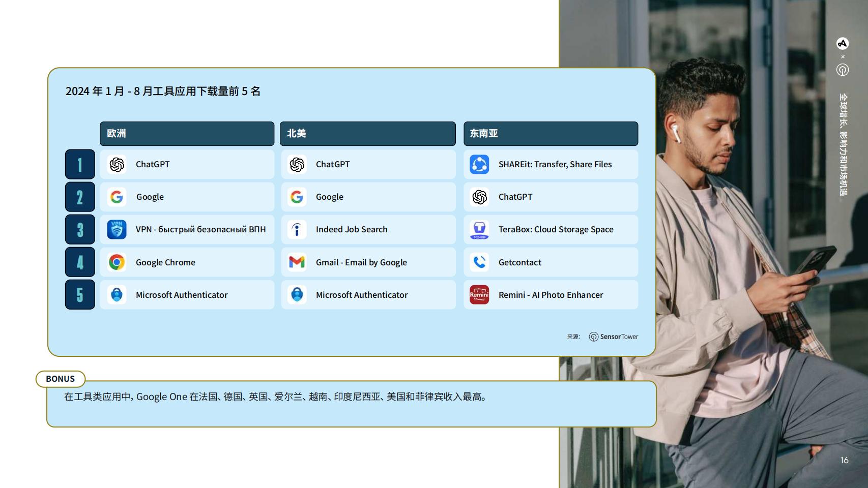Click the 'VPN - быстрый безопасный ВПН' text
The image size is (868, 488).
(x=200, y=229)
